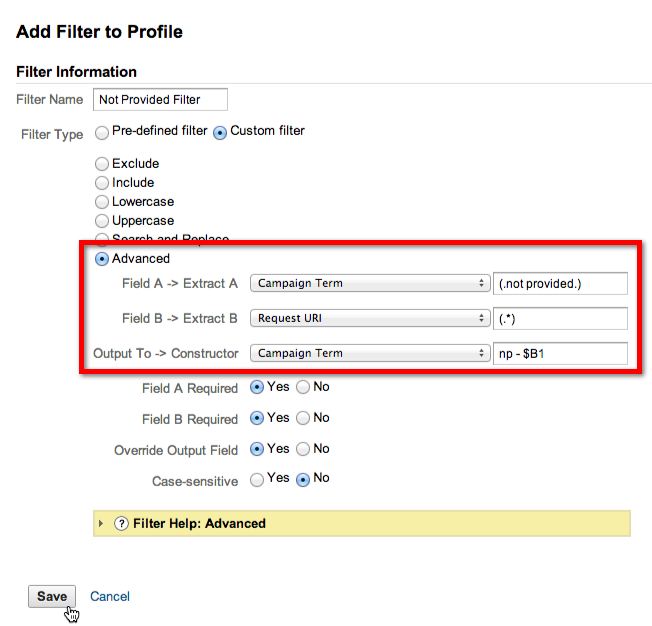Open the Field A Campaign Term dropdown
The height and width of the screenshot is (626, 652).
[369, 284]
